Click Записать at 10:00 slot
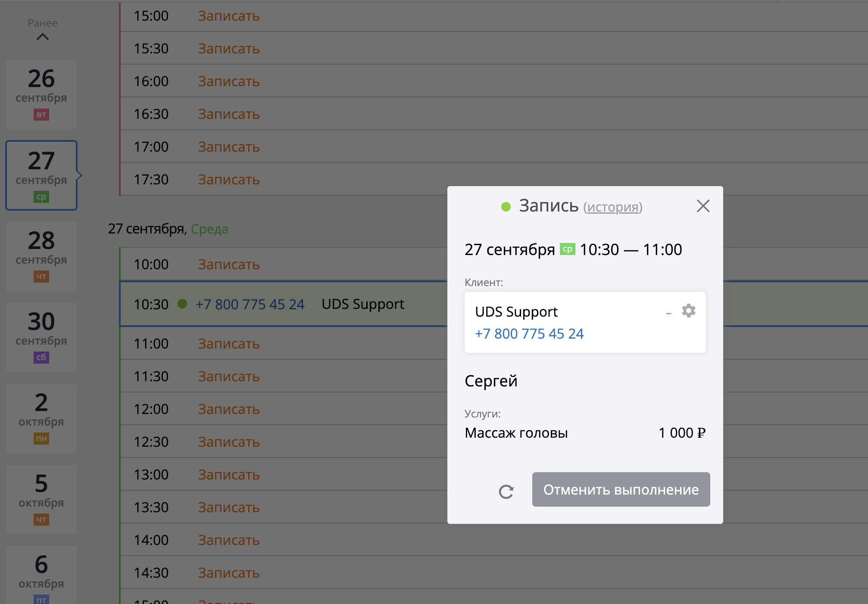This screenshot has height=604, width=868. click(229, 265)
